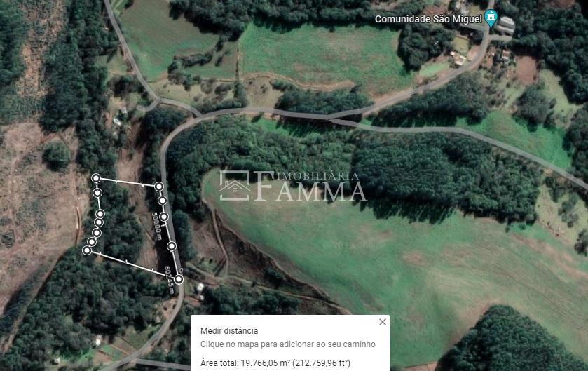Screen dimensions: 588x371
Task: Click the 'Clique no mapa' instruction text
Action: click(287, 344)
